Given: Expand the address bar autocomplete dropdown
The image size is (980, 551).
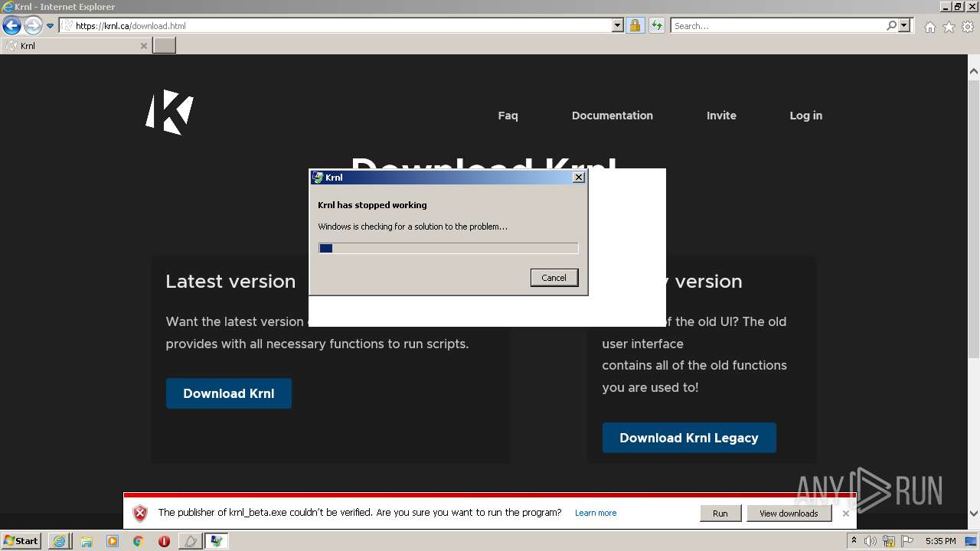Looking at the screenshot, I should point(618,25).
